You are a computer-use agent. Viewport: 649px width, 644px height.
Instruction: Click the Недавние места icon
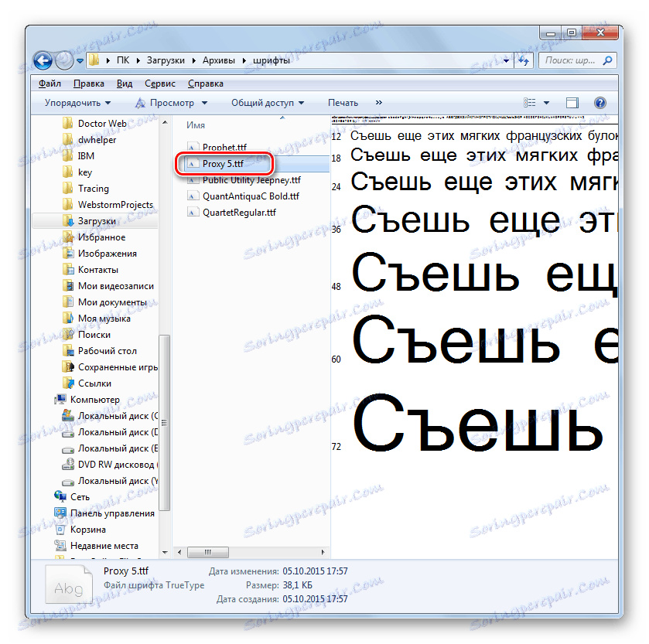(x=60, y=546)
